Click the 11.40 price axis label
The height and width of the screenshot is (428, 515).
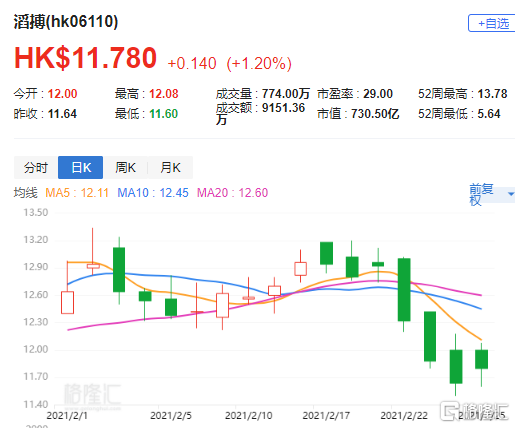pyautogui.click(x=36, y=404)
